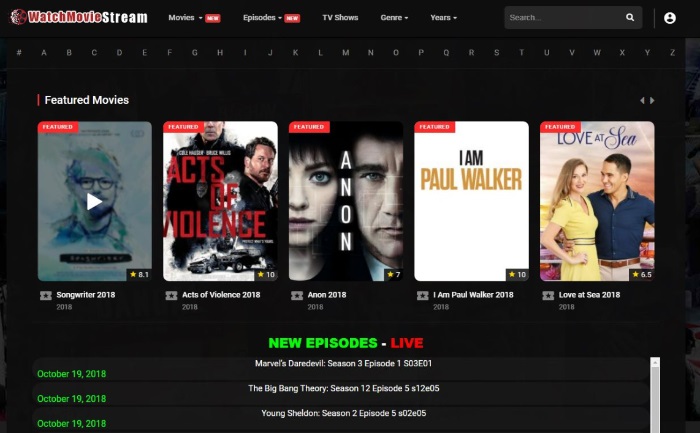
Task: Open the TV Shows page
Action: tap(340, 18)
